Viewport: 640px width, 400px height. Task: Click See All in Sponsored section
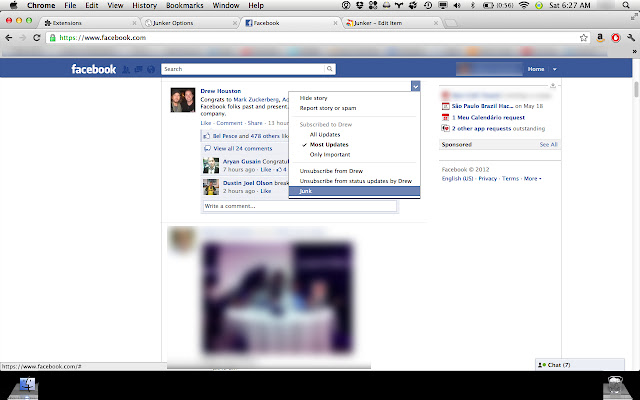coord(548,144)
